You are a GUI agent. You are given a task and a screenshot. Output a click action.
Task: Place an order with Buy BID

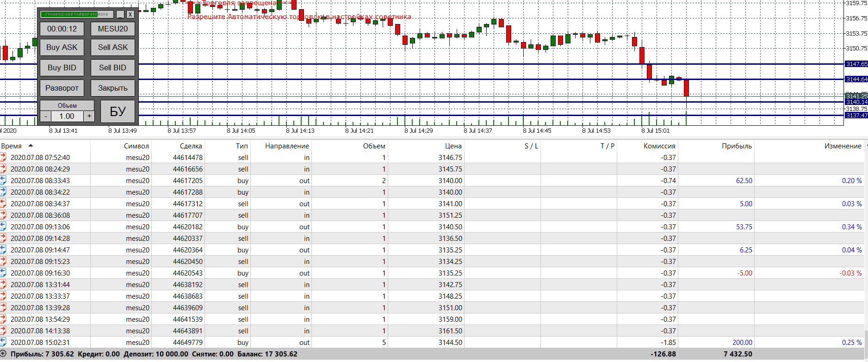pyautogui.click(x=62, y=67)
